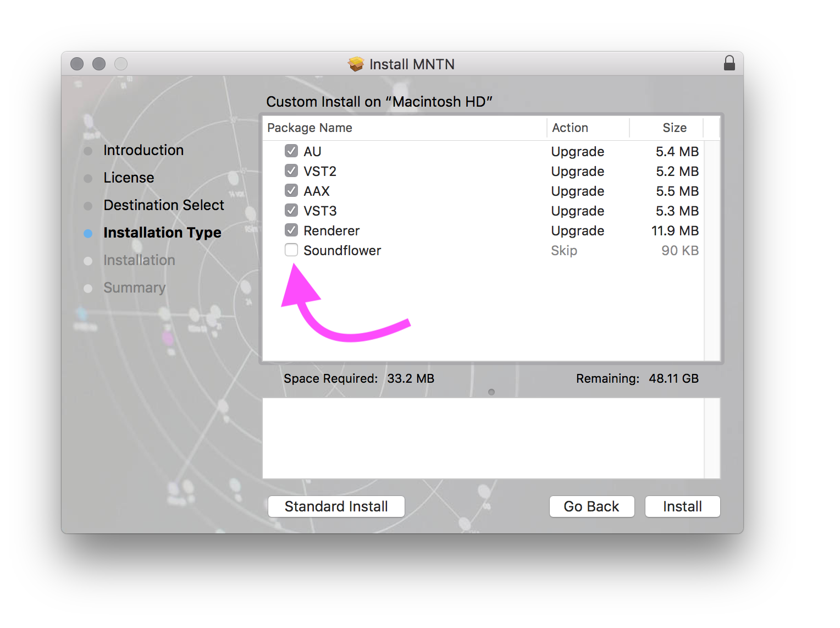The width and height of the screenshot is (840, 628).
Task: Uncheck the AAX package checkbox
Action: coord(291,190)
